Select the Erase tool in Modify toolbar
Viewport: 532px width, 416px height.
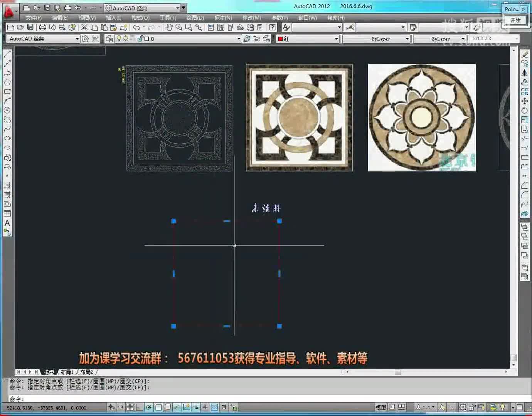pyautogui.click(x=525, y=54)
